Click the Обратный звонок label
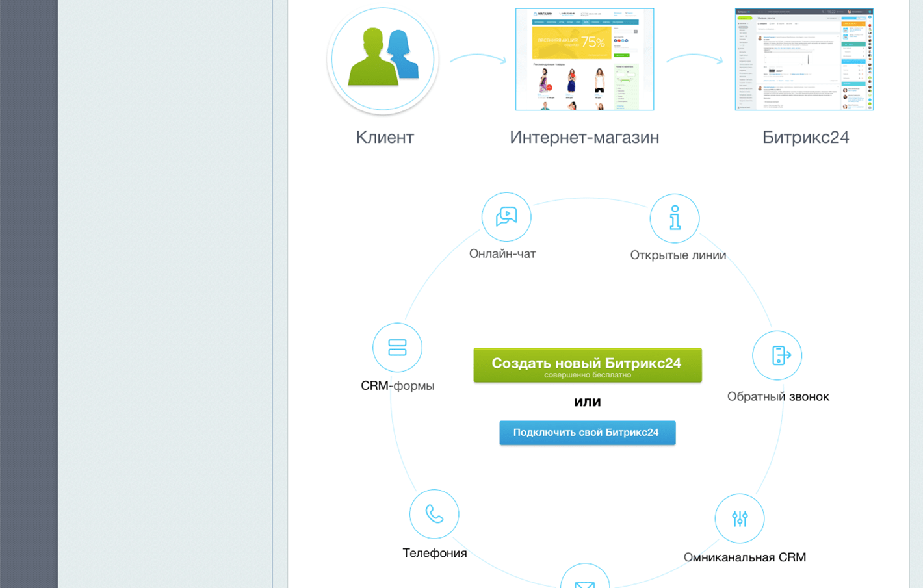This screenshot has width=923, height=588. [x=778, y=396]
